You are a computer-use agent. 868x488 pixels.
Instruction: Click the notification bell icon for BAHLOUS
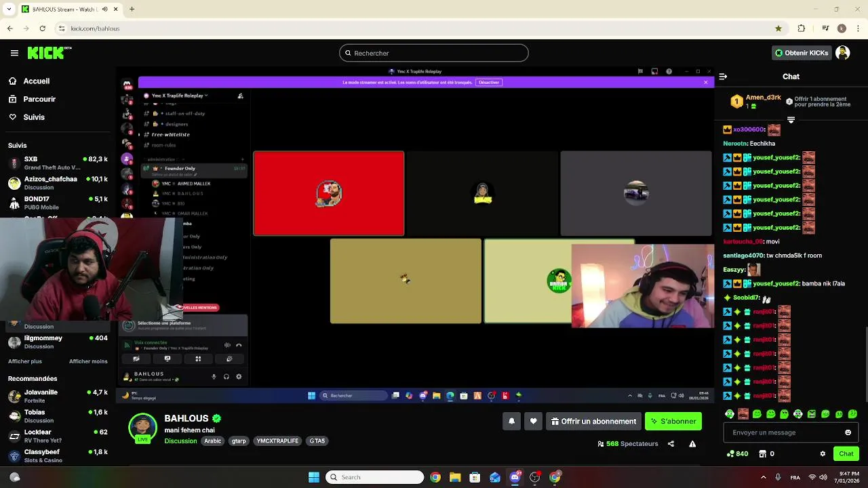click(x=512, y=421)
